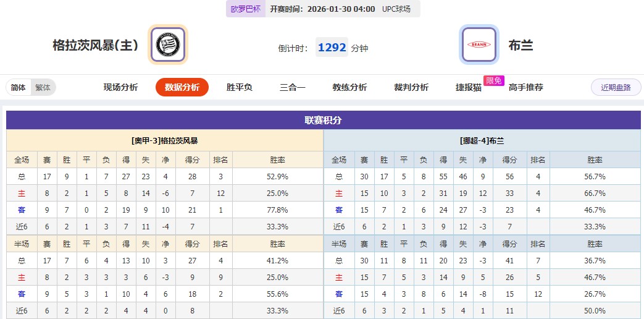Click the 半场 header in Brann table

pyautogui.click(x=339, y=244)
